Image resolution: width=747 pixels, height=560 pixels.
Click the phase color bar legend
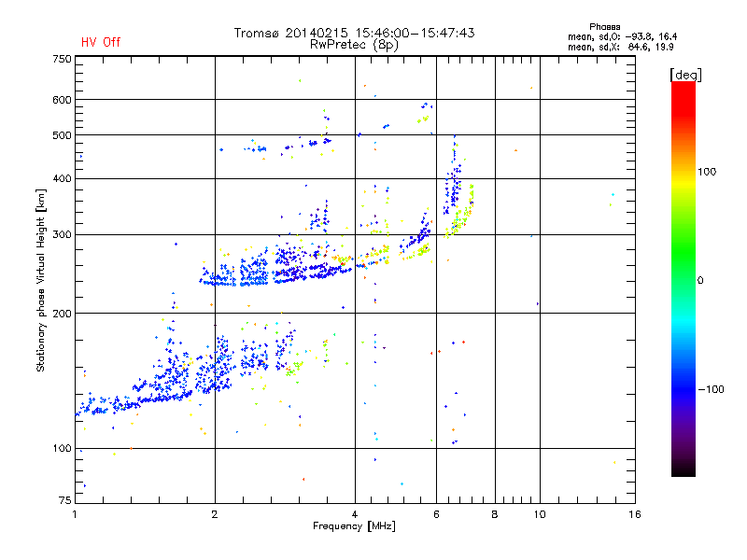684,279
